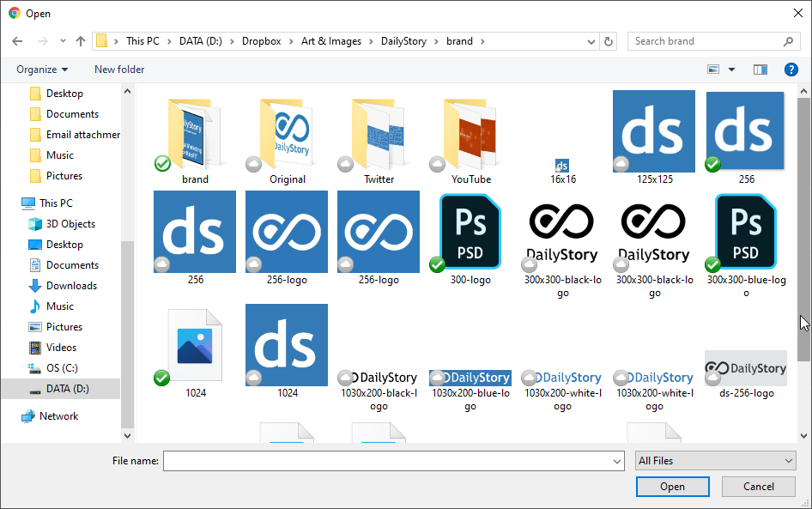Open the All Files type dropdown
Viewport: 812px width, 509px height.
tap(716, 460)
